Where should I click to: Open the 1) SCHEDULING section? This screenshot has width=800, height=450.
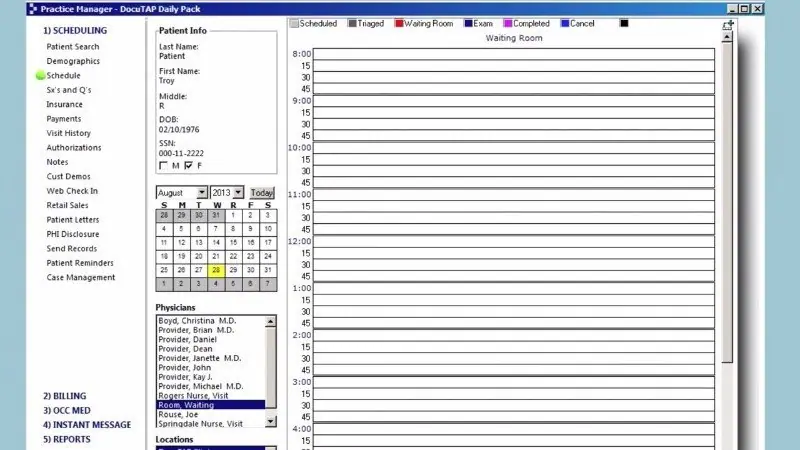75,31
